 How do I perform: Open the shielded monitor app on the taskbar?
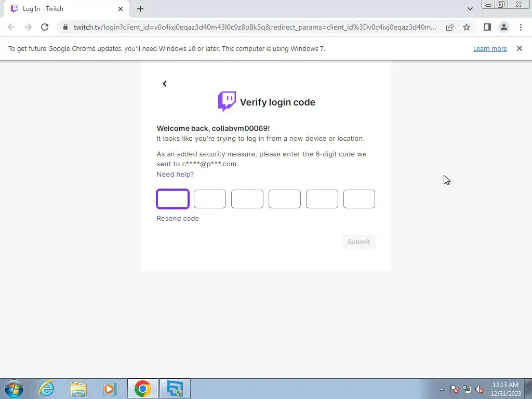175,389
